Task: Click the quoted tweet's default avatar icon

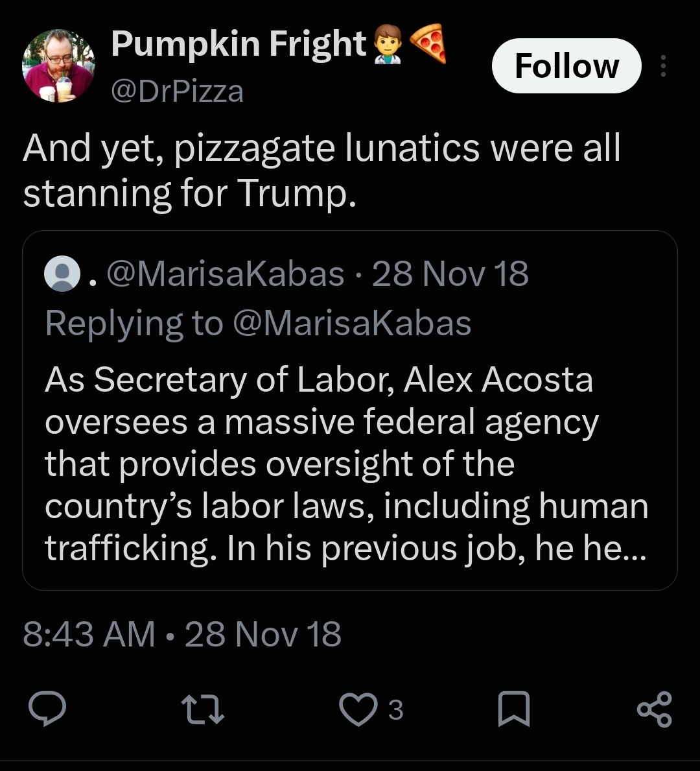Action: tap(62, 274)
